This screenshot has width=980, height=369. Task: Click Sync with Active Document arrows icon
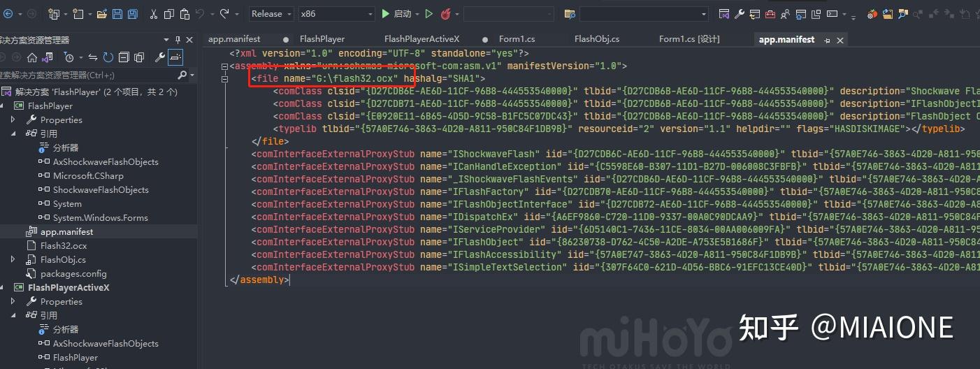click(92, 57)
